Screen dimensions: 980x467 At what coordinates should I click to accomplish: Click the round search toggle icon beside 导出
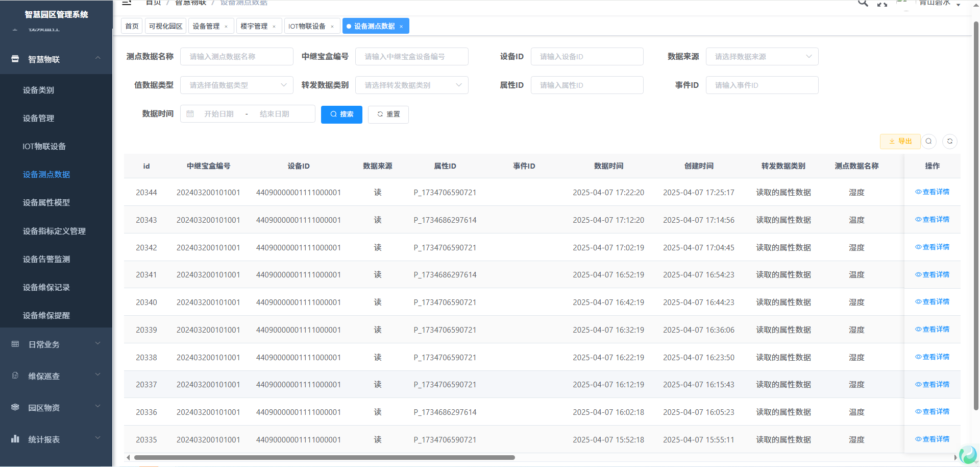pos(928,142)
